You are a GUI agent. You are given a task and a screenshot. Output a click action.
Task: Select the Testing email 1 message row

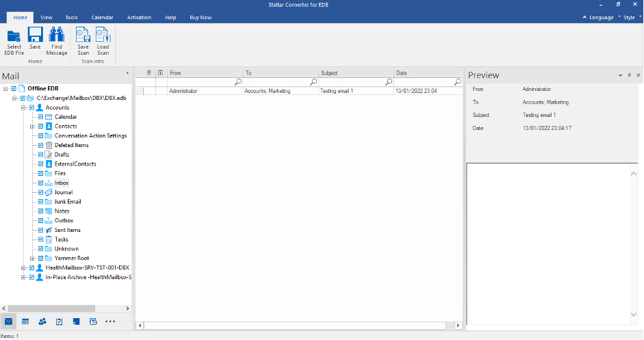(x=299, y=91)
